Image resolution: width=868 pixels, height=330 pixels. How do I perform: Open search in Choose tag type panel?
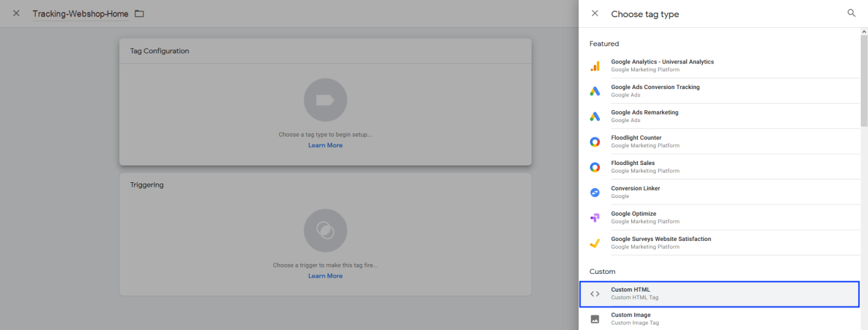coord(851,13)
